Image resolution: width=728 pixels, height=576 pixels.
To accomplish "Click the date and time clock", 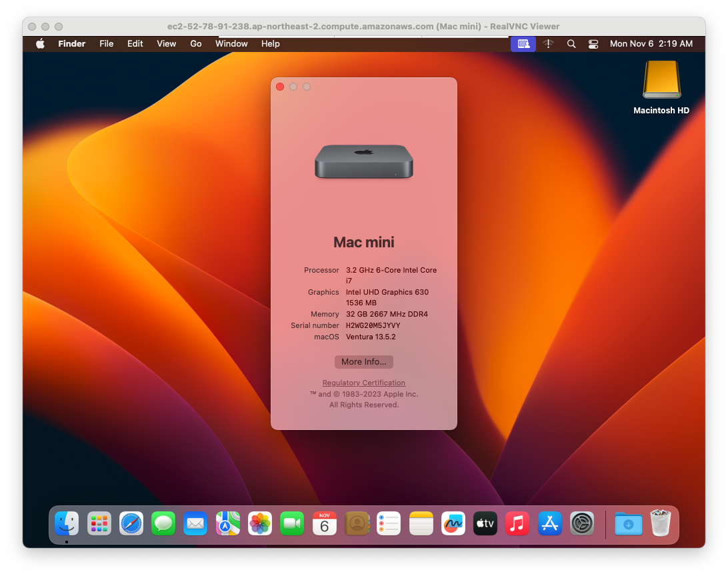I will [651, 43].
